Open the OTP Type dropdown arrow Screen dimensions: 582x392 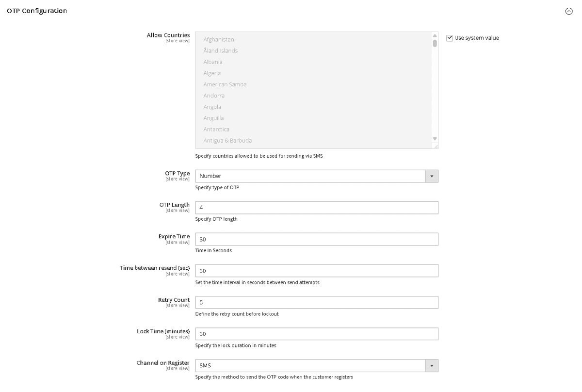431,176
